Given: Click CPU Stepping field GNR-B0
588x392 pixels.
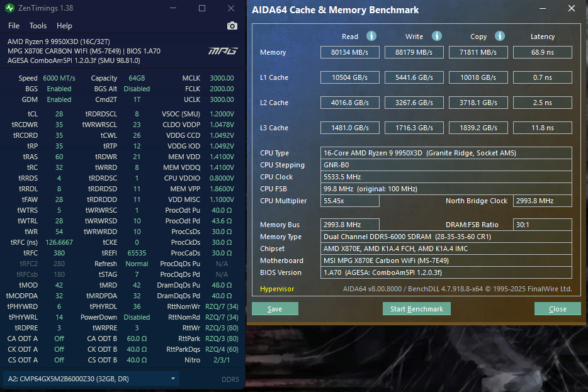Looking at the screenshot, I should pyautogui.click(x=446, y=165).
